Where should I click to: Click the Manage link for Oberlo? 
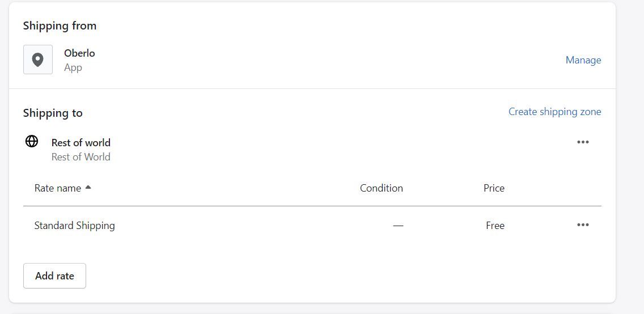tap(583, 60)
